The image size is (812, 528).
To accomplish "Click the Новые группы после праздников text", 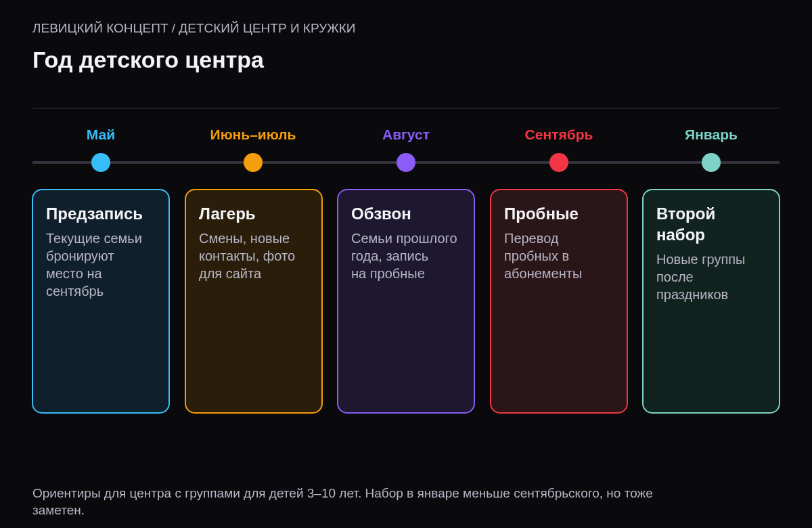I will [700, 277].
